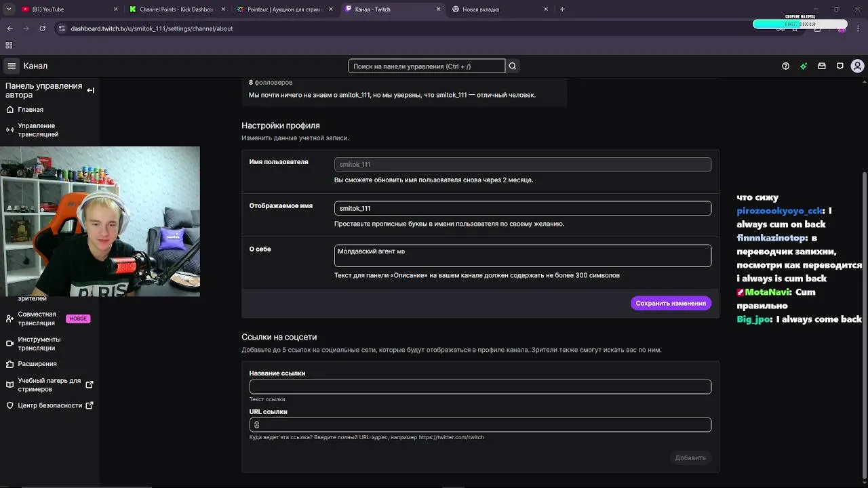Click the Ссылки на соцсети heading
The image size is (868, 488).
279,337
